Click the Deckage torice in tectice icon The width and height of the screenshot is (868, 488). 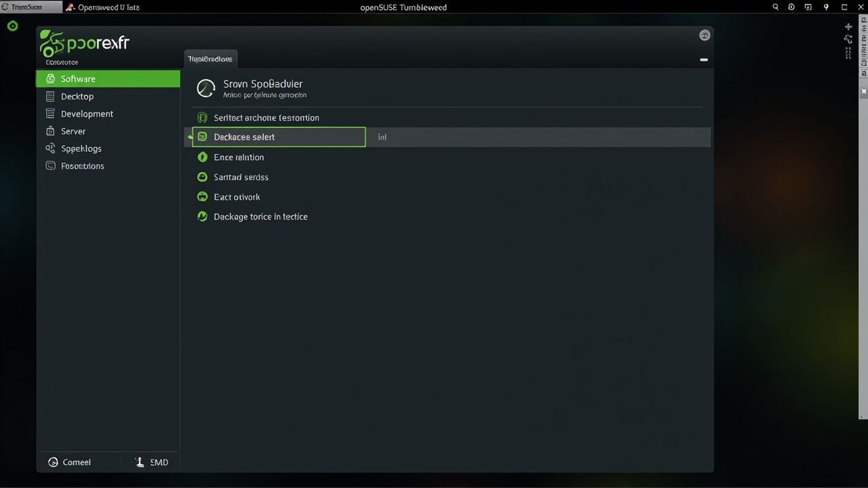point(202,217)
